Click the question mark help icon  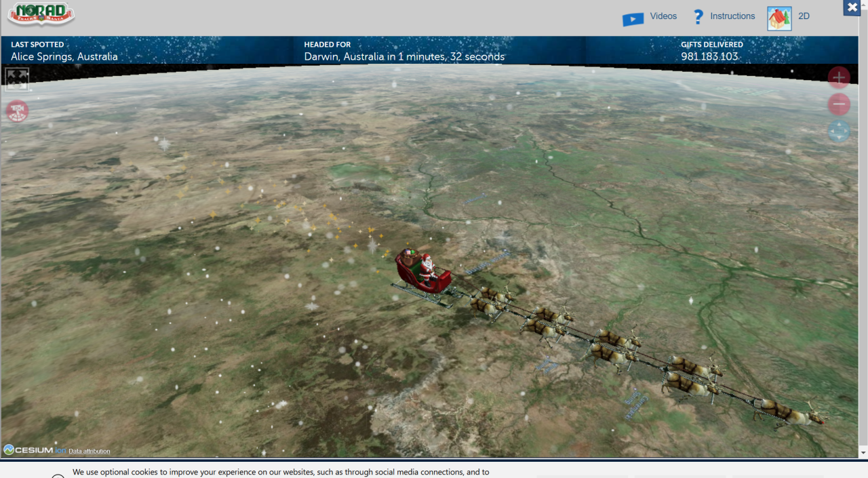698,17
